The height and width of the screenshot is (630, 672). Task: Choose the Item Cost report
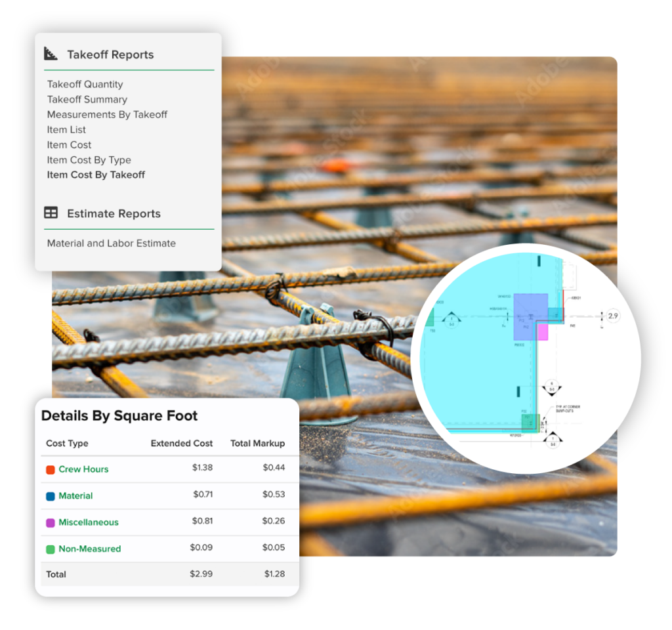click(x=69, y=144)
